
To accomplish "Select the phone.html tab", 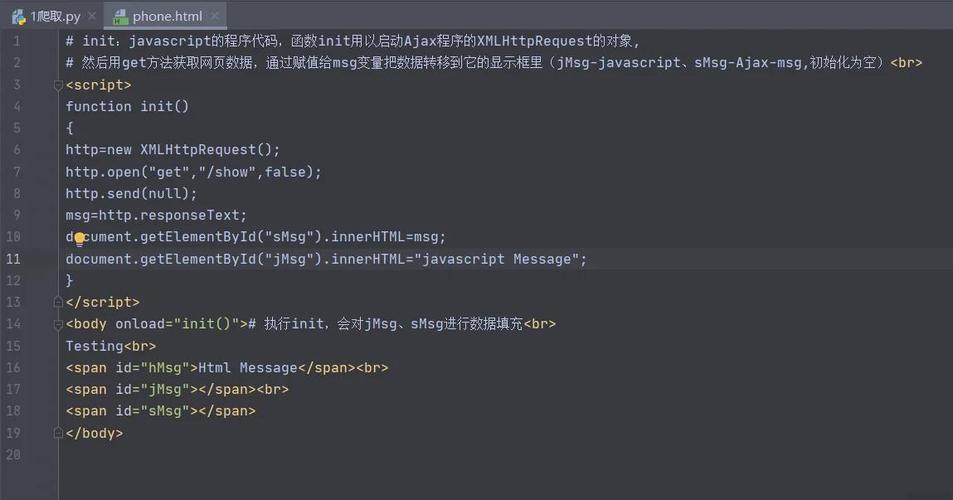I will tap(167, 16).
